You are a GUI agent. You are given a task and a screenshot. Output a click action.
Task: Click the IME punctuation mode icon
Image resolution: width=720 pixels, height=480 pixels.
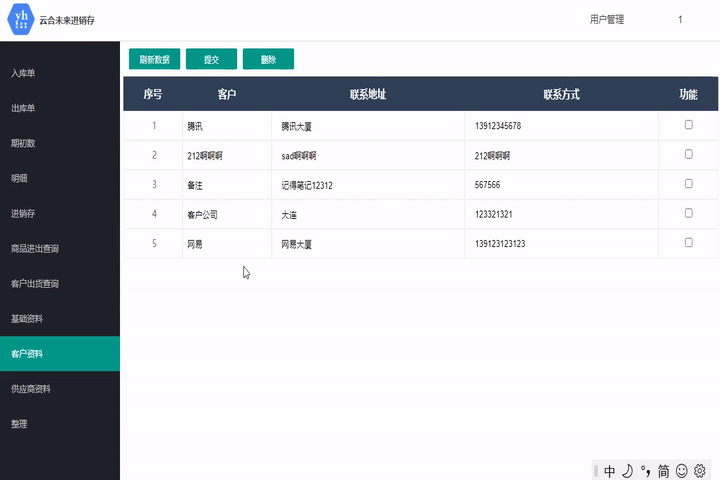pyautogui.click(x=645, y=471)
